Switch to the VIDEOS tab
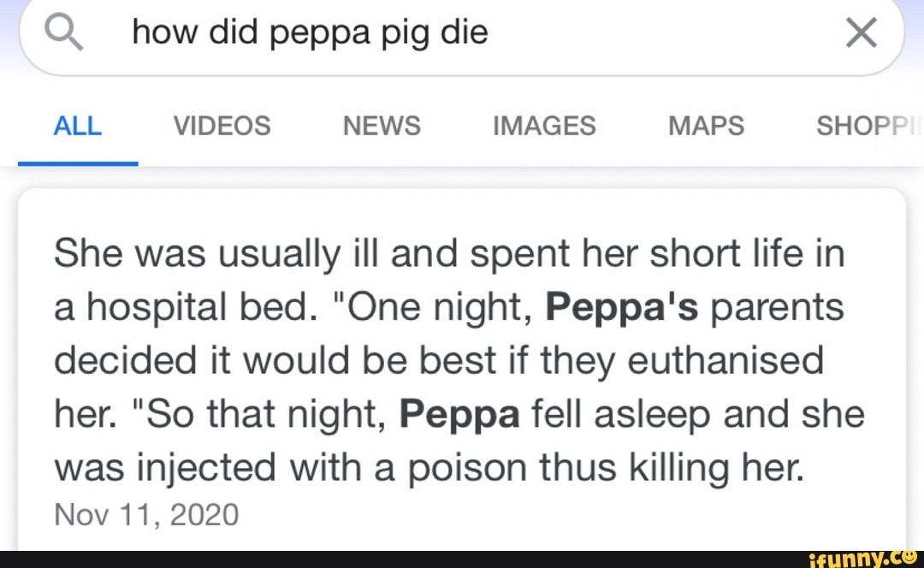This screenshot has height=568, width=924. (x=222, y=126)
